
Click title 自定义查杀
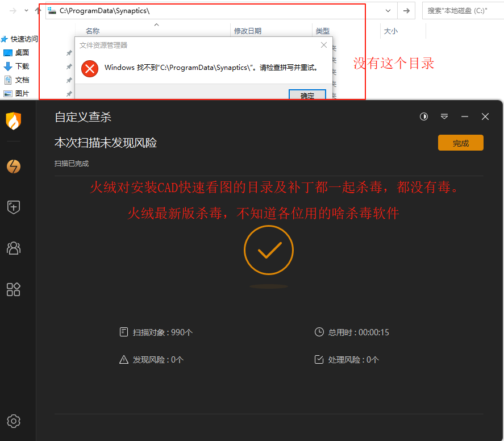83,117
